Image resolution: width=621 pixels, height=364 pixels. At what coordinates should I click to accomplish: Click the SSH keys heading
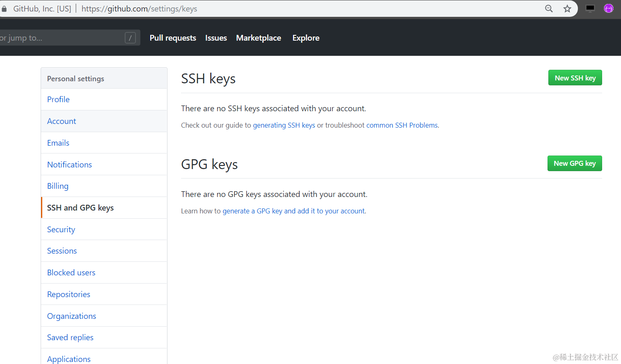tap(208, 78)
